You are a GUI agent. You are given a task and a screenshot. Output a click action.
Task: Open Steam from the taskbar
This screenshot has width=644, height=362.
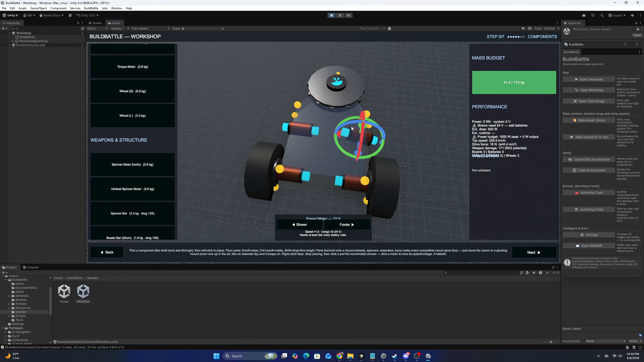click(x=394, y=356)
